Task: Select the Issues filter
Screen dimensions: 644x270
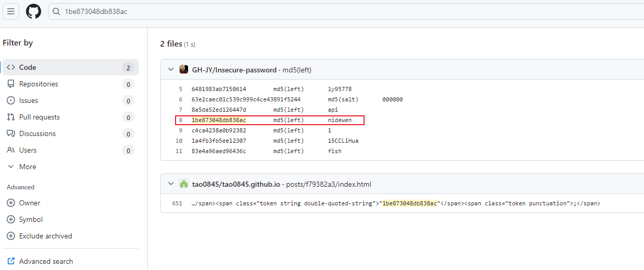Action: (x=70, y=100)
